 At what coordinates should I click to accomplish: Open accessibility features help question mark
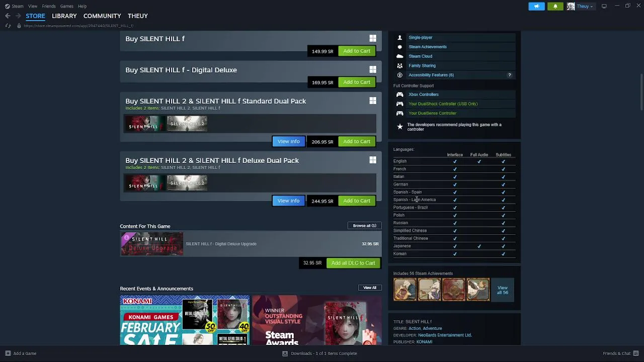click(509, 75)
